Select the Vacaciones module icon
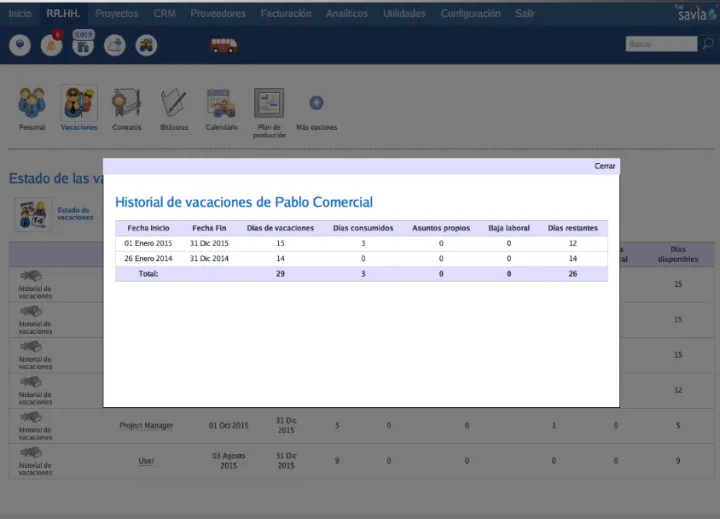The width and height of the screenshot is (720, 519). pos(79,104)
